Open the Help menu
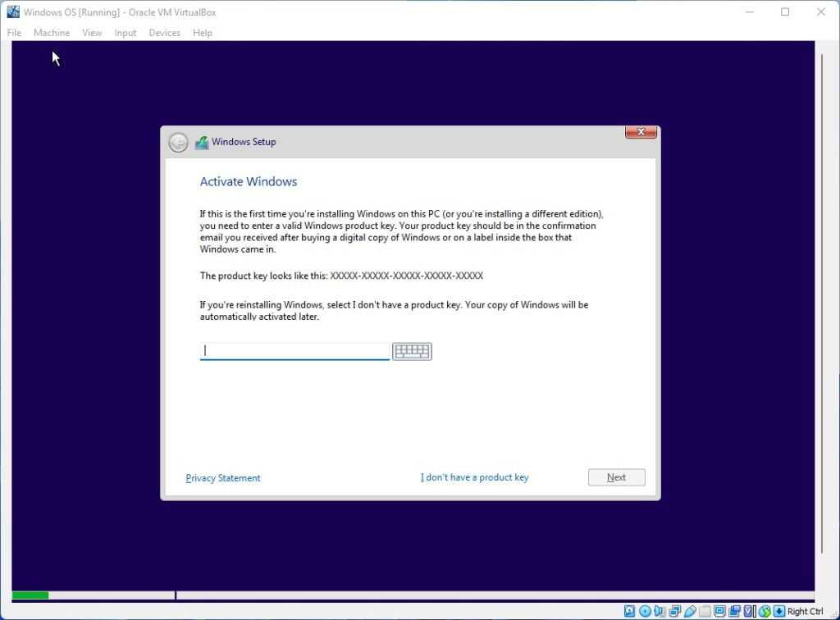The image size is (840, 620). point(203,33)
